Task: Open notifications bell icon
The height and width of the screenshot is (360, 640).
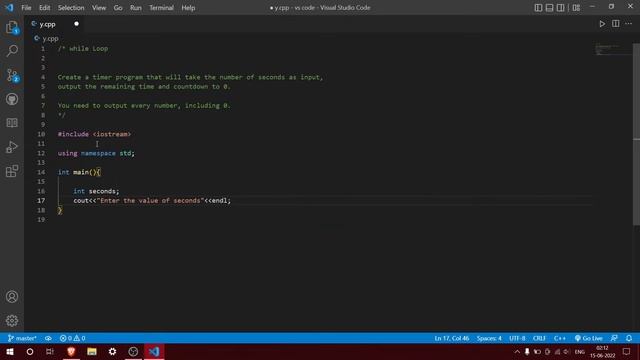Action: (x=629, y=338)
